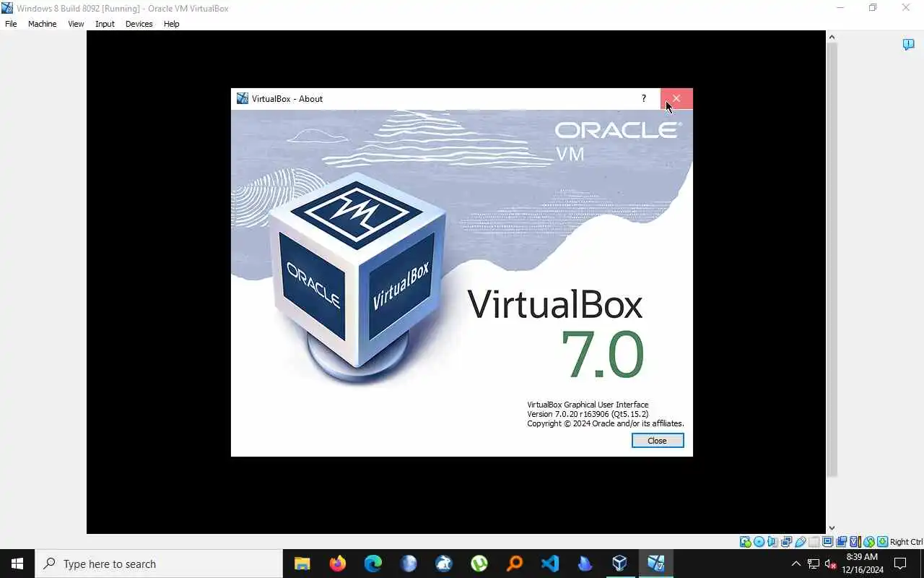Viewport: 924px width, 578px height.
Task: Open the Machine menu
Action: tap(42, 24)
